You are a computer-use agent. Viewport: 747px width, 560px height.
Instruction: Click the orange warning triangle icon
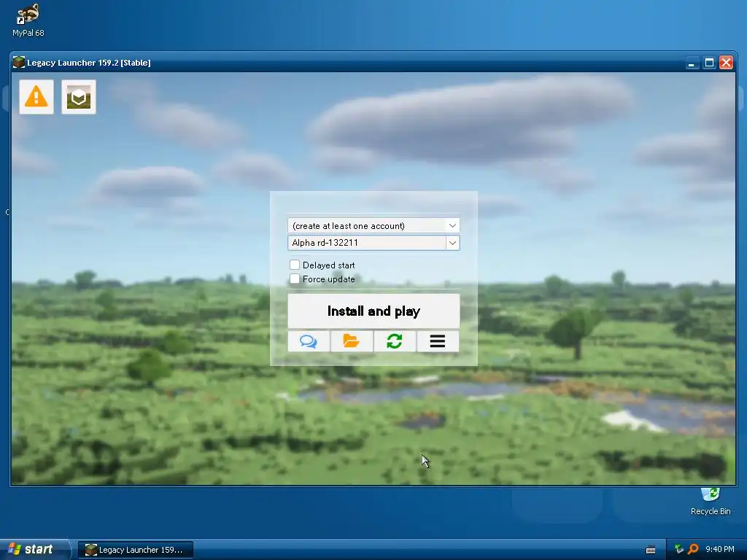pyautogui.click(x=36, y=97)
